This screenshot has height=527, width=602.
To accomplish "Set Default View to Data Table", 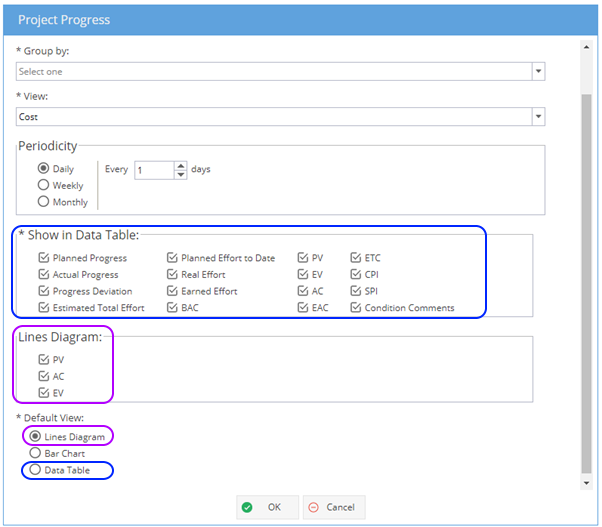I will (x=35, y=469).
